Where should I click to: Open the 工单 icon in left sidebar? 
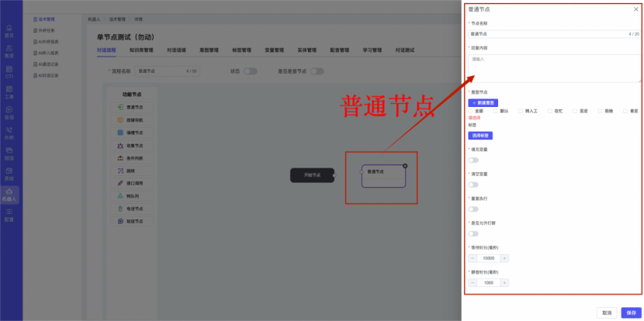(9, 92)
